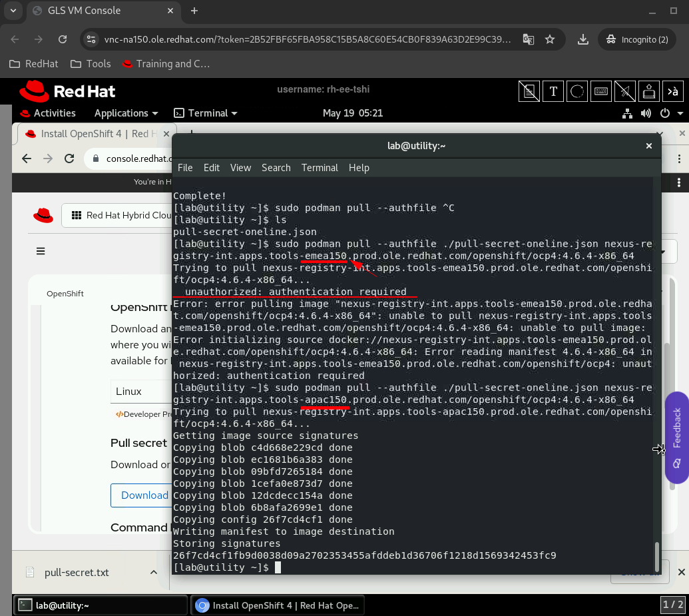Open the Help menu in the terminal
The height and width of the screenshot is (616, 689).
(x=359, y=168)
